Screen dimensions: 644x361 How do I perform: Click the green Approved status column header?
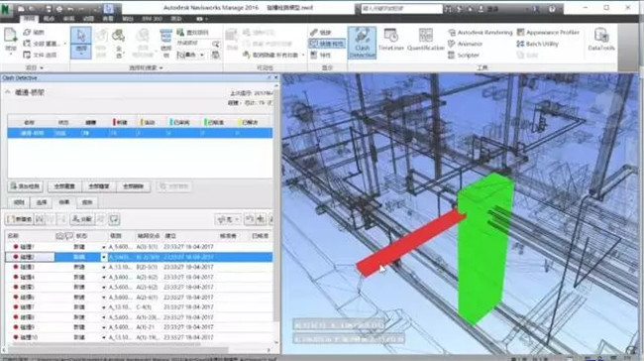tap(214, 123)
